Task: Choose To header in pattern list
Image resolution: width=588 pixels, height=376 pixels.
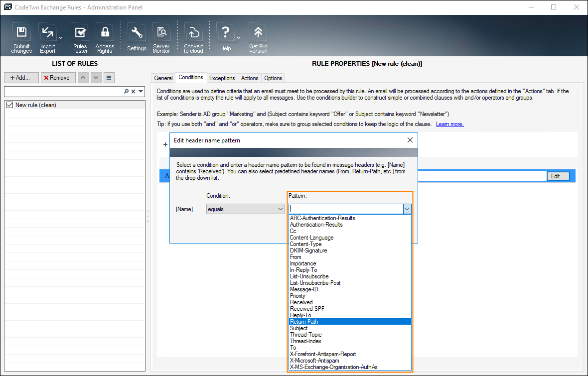Action: pyautogui.click(x=350, y=348)
